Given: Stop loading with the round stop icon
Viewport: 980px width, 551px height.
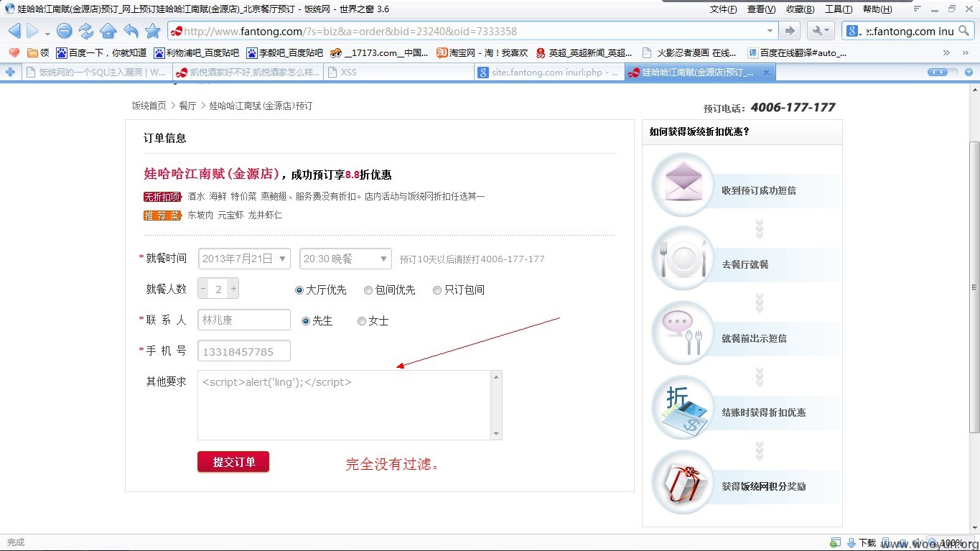Looking at the screenshot, I should 65,31.
